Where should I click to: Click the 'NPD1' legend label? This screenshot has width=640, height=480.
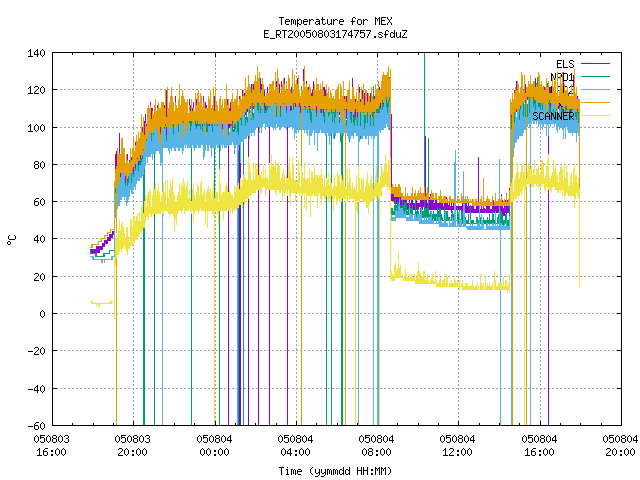[562, 77]
